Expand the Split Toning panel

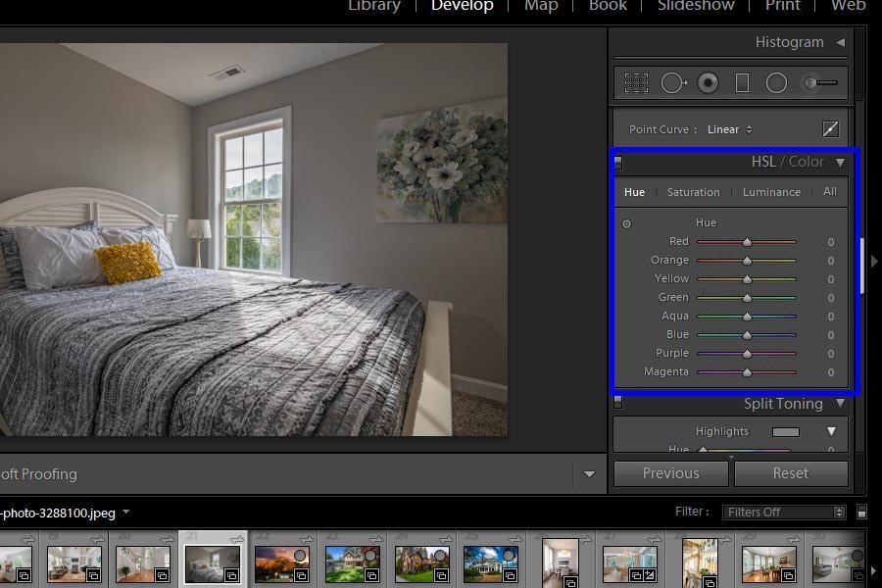840,403
